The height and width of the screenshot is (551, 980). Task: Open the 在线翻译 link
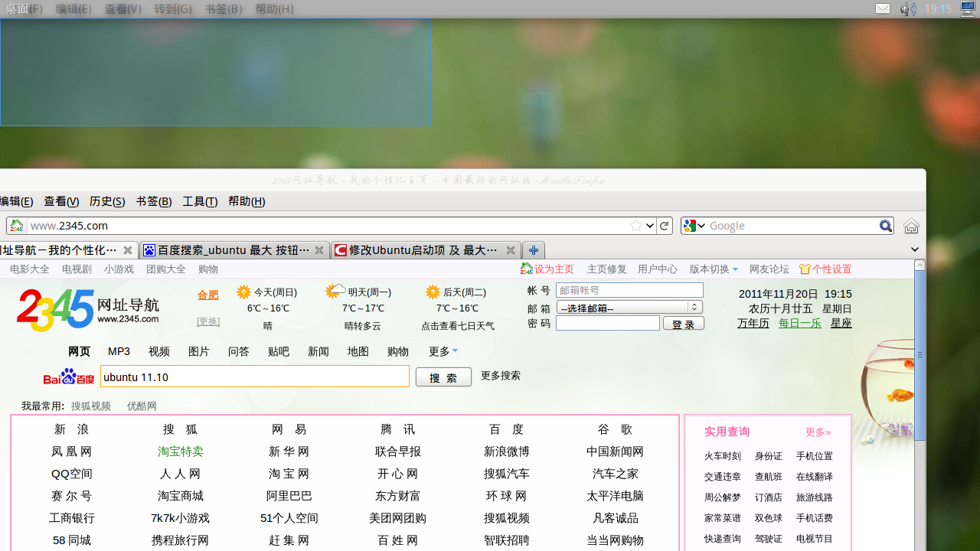pyautogui.click(x=815, y=477)
